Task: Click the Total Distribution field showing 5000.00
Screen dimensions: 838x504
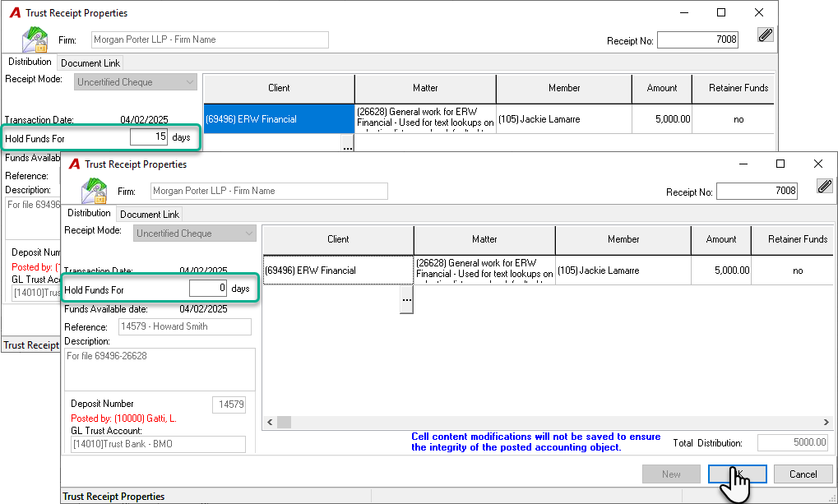Action: (x=793, y=442)
